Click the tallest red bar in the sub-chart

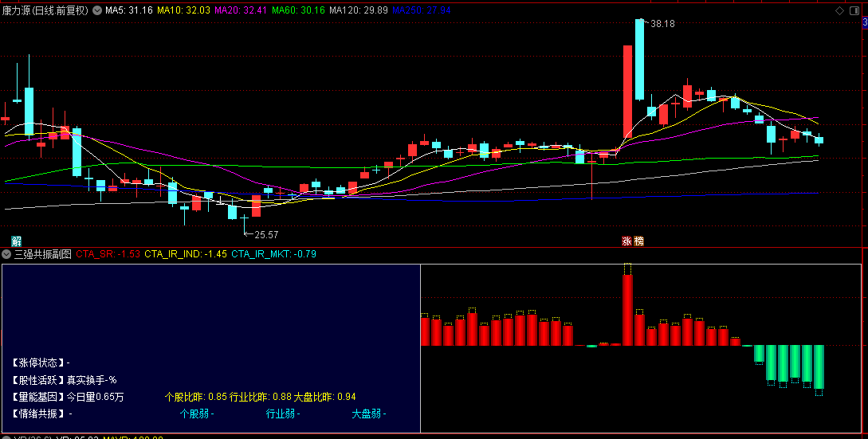(x=627, y=310)
